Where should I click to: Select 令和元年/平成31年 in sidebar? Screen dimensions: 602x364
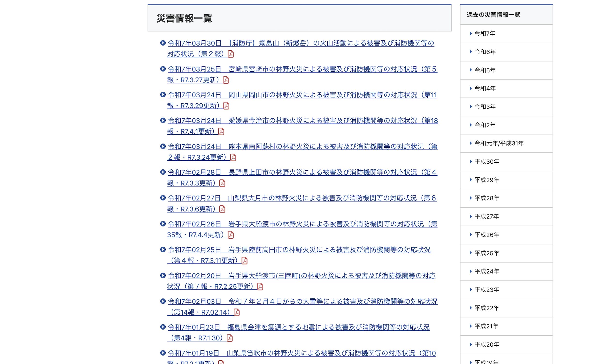point(506,143)
